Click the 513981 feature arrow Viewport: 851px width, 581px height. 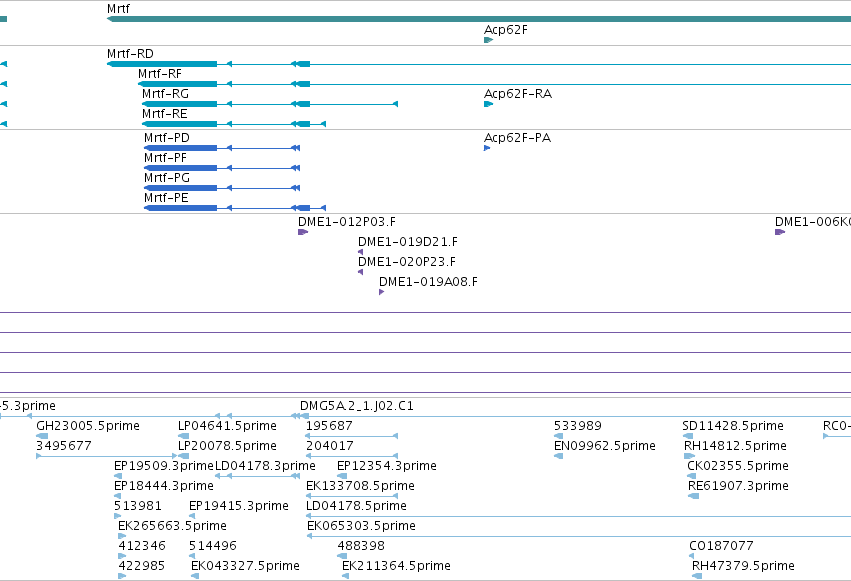coord(117,516)
